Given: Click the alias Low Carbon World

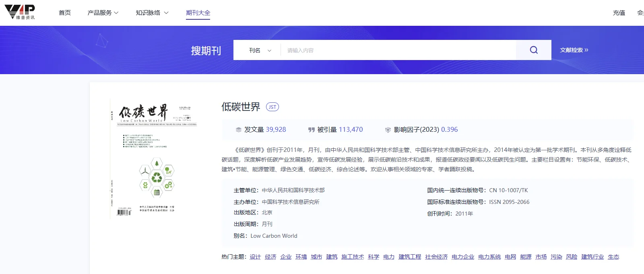Looking at the screenshot, I should pos(274,236).
